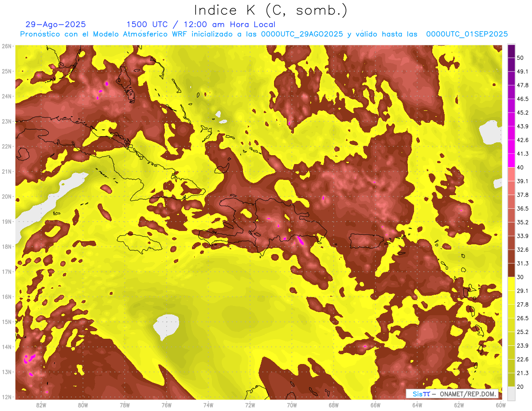Click the colorbar value "47.8"
532x411 pixels.
click(x=523, y=85)
